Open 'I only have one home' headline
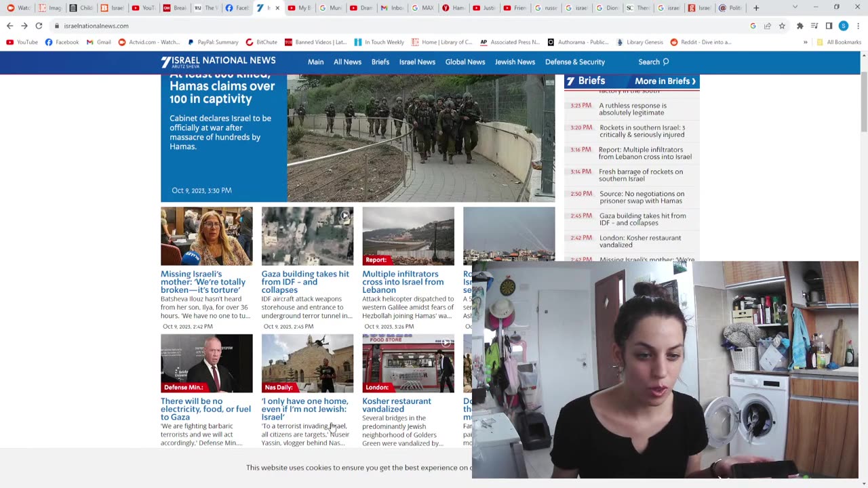This screenshot has width=868, height=488. (x=304, y=409)
